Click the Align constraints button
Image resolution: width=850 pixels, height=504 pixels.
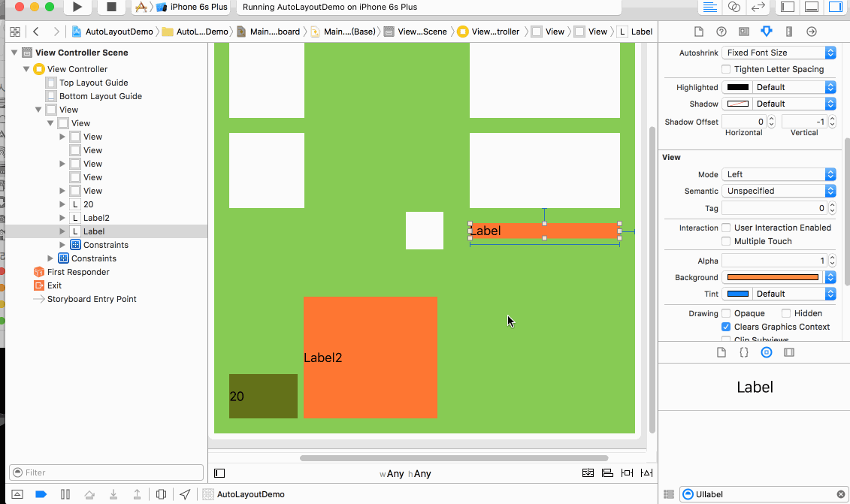(x=607, y=473)
